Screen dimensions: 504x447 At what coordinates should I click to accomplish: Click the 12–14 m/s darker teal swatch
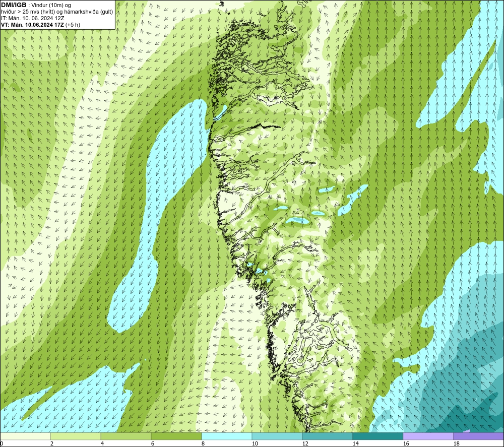[327, 436]
